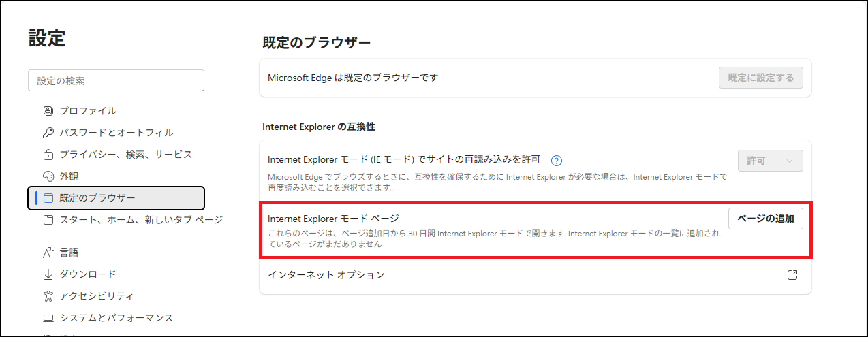Click the Start, Home, New Tab page icon
The image size is (868, 337).
[x=48, y=220]
